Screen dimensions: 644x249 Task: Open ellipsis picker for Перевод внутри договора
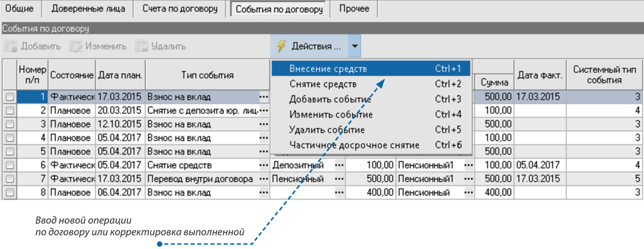(x=264, y=179)
